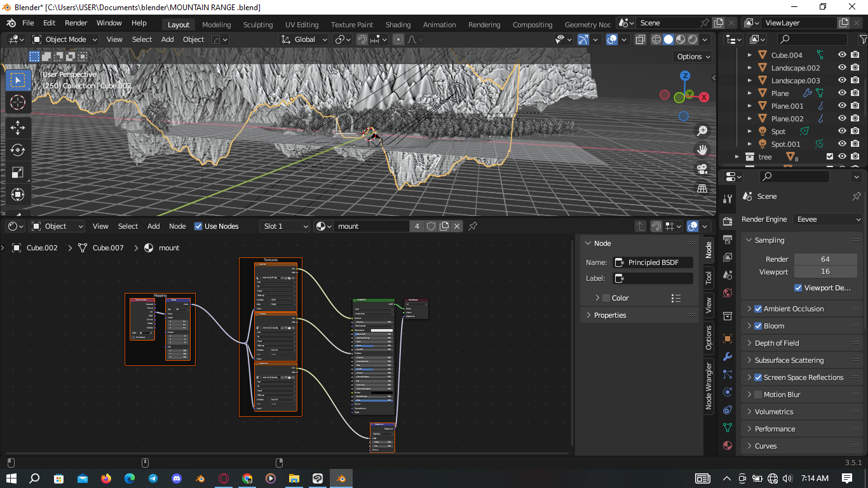
Task: Open the World properties tab
Action: point(728,293)
